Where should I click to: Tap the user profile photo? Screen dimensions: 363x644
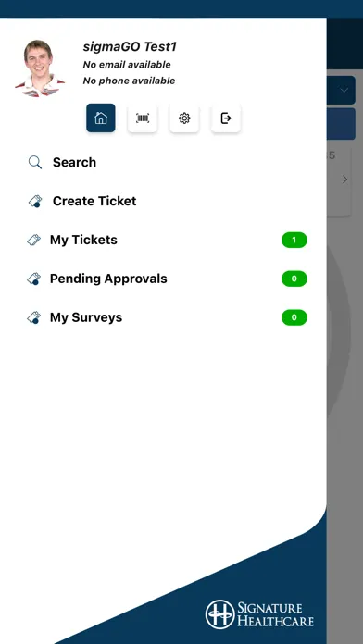[40, 68]
